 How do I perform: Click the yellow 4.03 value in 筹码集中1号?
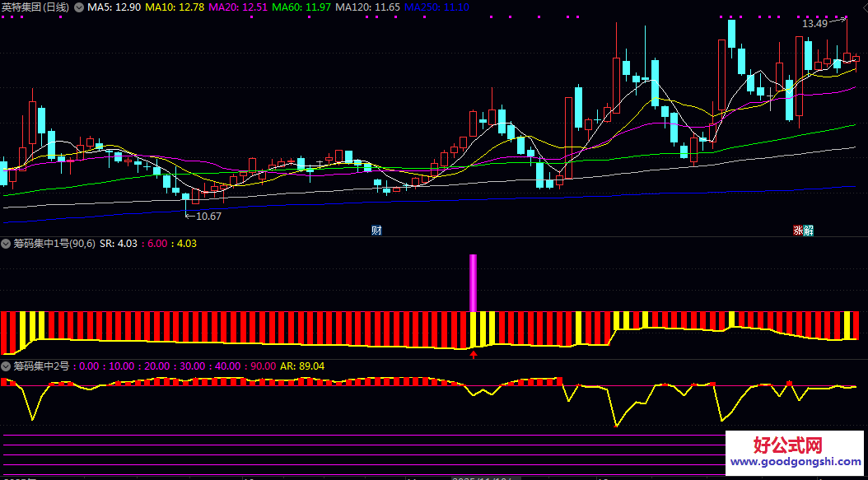(x=186, y=244)
